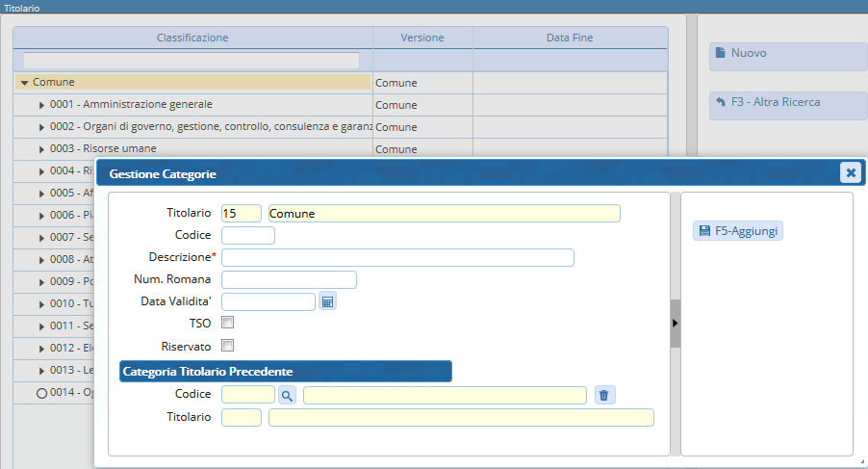868x469 pixels.
Task: Sort by the Classificazione column header
Action: coord(192,38)
